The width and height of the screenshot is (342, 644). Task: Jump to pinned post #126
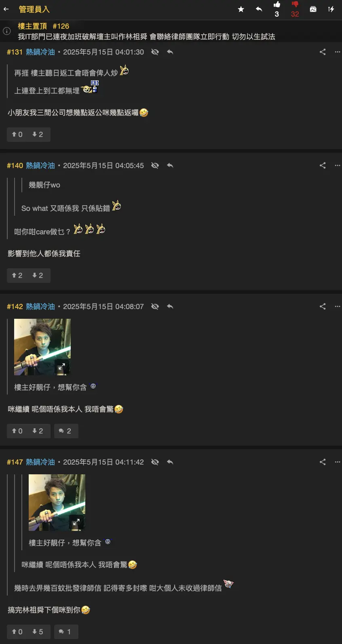click(x=61, y=26)
